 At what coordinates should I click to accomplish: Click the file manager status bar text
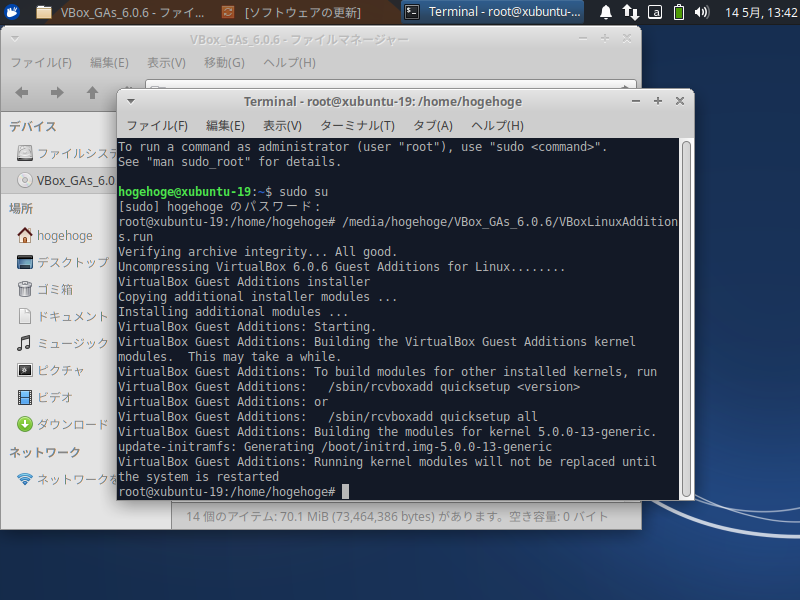(x=396, y=517)
